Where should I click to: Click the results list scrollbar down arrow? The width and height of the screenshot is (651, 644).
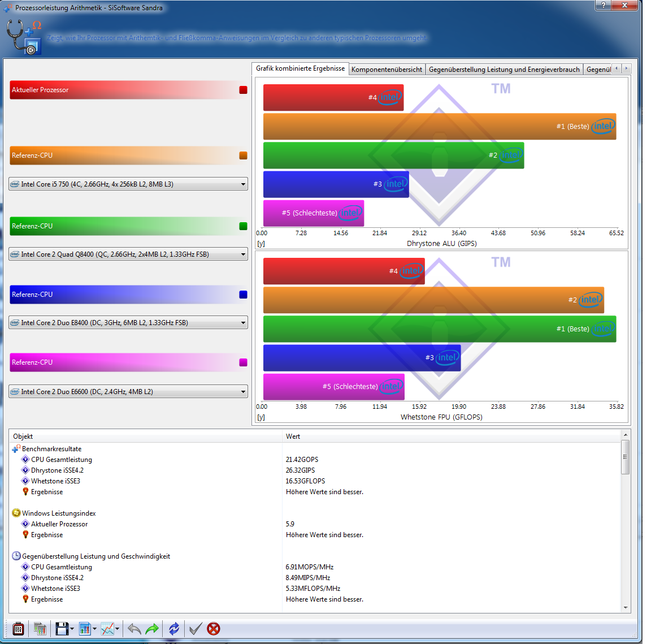point(625,608)
